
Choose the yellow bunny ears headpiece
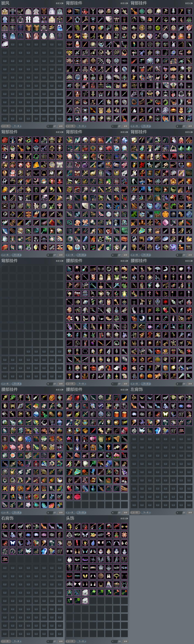coord(85,576)
